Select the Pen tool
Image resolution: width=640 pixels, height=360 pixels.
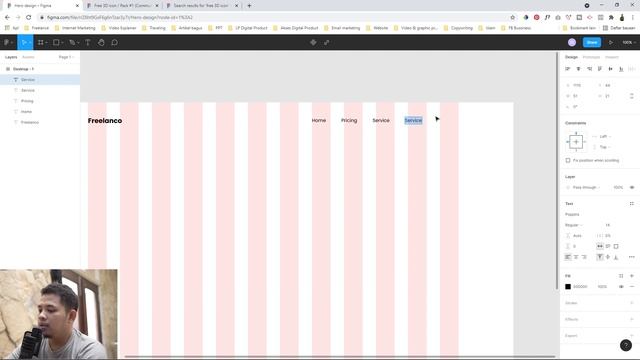[x=73, y=42]
